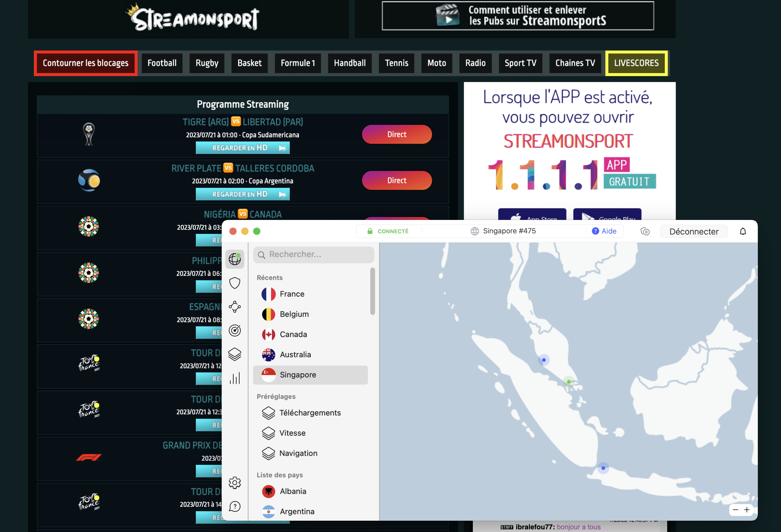Click the France flag icon
This screenshot has width=781, height=532.
[x=268, y=294]
